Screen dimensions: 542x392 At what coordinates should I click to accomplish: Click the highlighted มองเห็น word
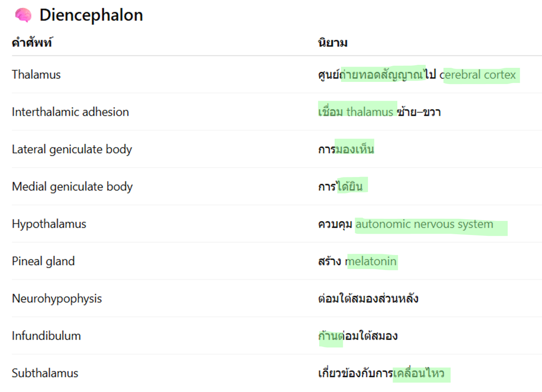click(355, 149)
